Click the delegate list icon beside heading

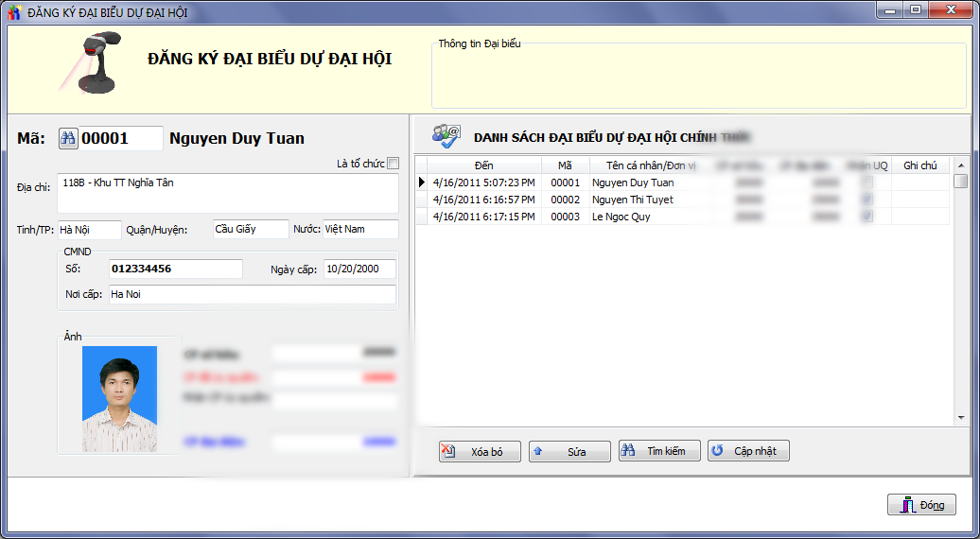click(x=446, y=136)
